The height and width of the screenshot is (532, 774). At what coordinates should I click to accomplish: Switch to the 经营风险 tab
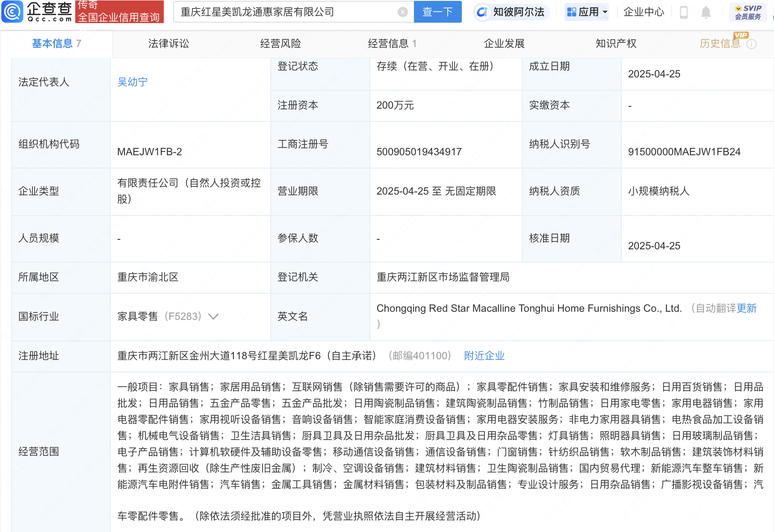coord(281,44)
